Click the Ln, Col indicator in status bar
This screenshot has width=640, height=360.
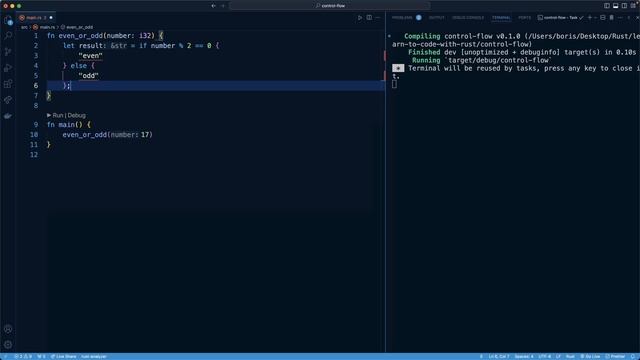pyautogui.click(x=498, y=356)
